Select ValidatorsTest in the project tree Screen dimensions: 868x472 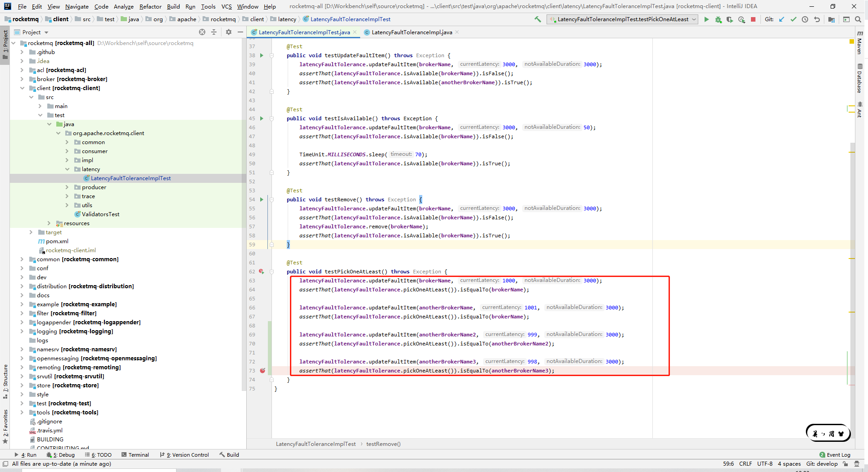(x=100, y=214)
